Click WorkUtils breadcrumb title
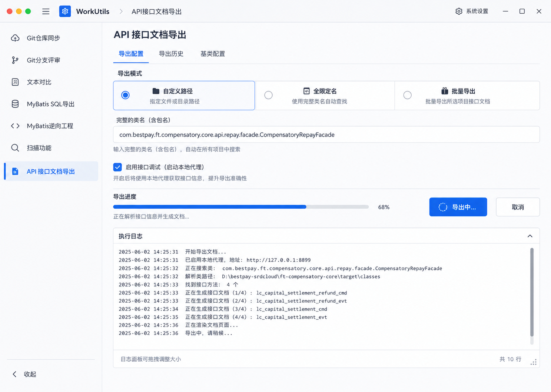The width and height of the screenshot is (551, 392). pyautogui.click(x=93, y=11)
